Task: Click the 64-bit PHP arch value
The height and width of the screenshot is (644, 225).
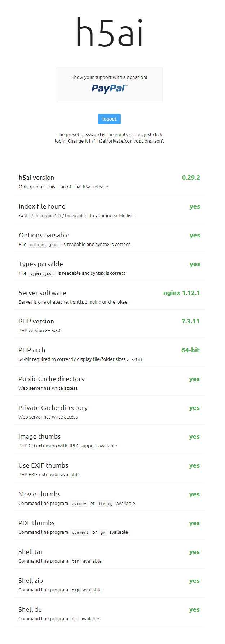Action: 190,350
